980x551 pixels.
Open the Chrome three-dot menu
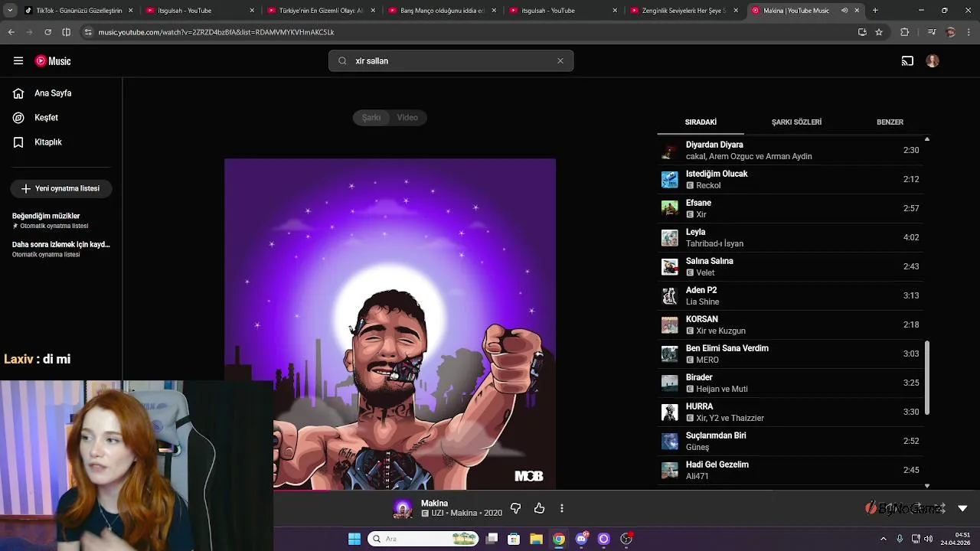tap(968, 32)
